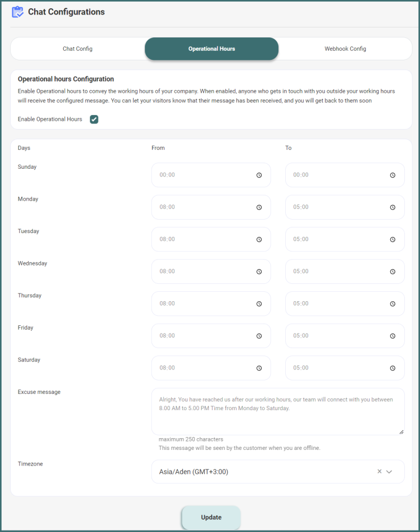This screenshot has height=532, width=420.
Task: Open time picker for Tuesday's From field
Action: [x=259, y=239]
